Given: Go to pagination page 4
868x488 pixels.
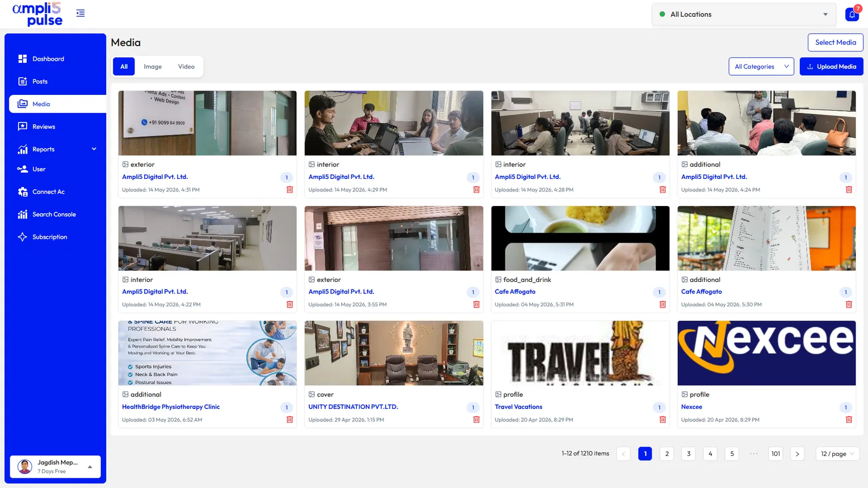Looking at the screenshot, I should coord(710,454).
